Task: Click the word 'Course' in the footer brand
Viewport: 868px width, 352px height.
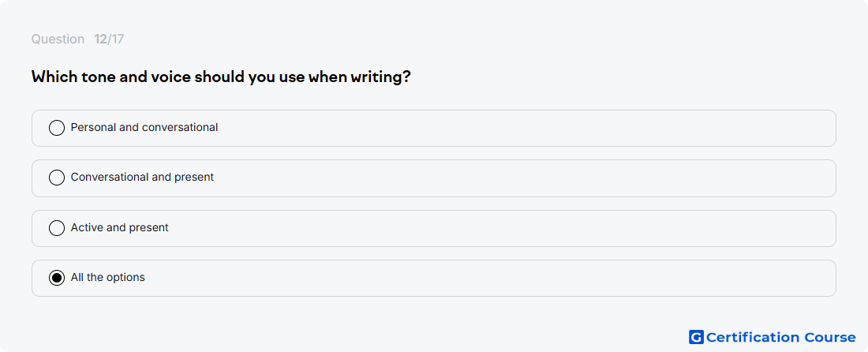Action: click(x=830, y=337)
